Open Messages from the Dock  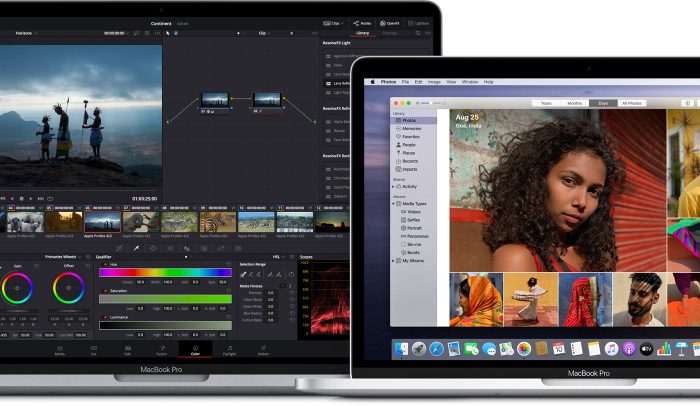[x=489, y=349]
